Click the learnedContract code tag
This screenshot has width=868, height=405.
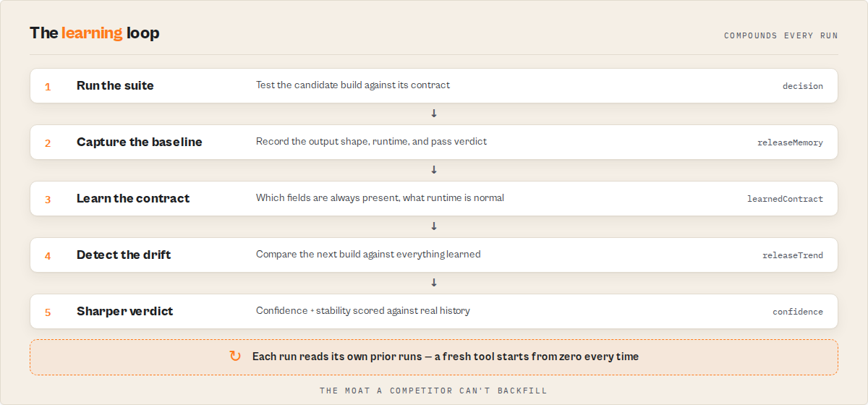tap(785, 199)
